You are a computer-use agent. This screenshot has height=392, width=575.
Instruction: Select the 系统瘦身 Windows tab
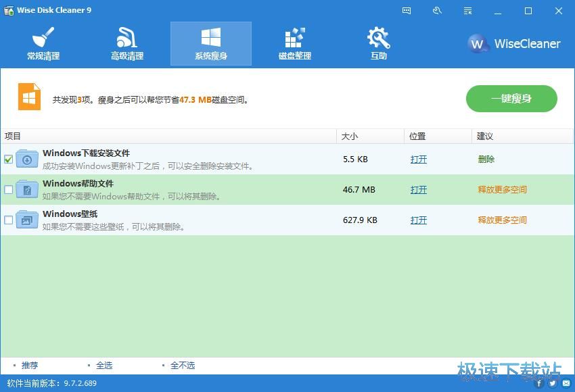coord(211,44)
